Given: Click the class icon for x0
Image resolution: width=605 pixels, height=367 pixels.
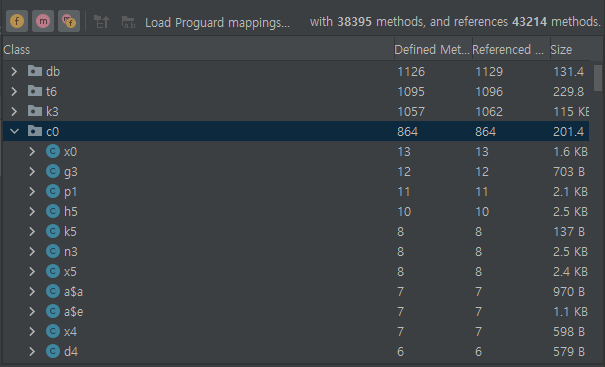Looking at the screenshot, I should point(53,151).
